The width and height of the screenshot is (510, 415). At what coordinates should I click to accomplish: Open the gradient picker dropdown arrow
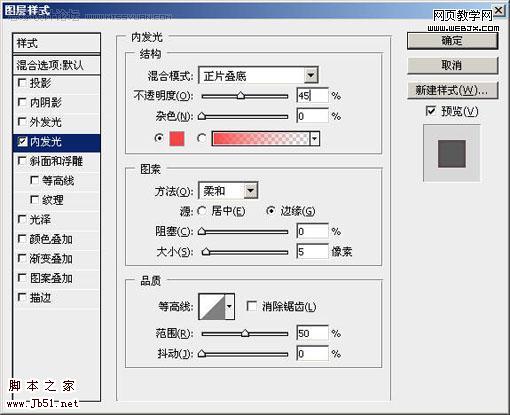point(314,138)
